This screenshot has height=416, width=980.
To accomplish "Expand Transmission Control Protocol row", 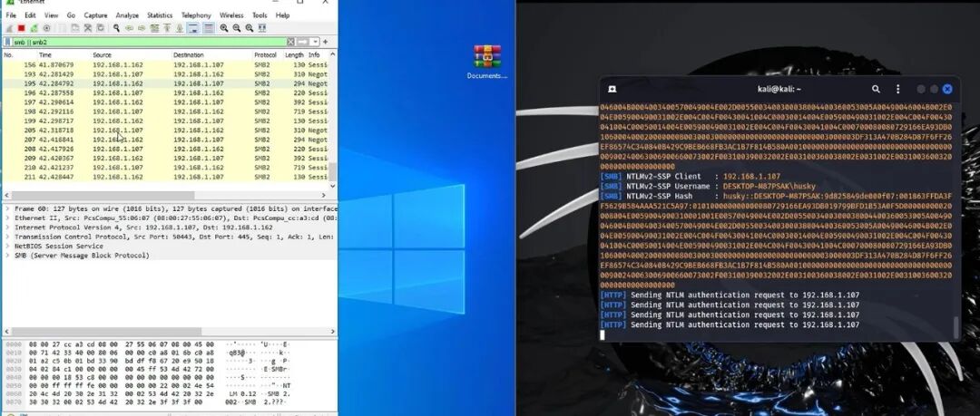I will click(x=7, y=237).
